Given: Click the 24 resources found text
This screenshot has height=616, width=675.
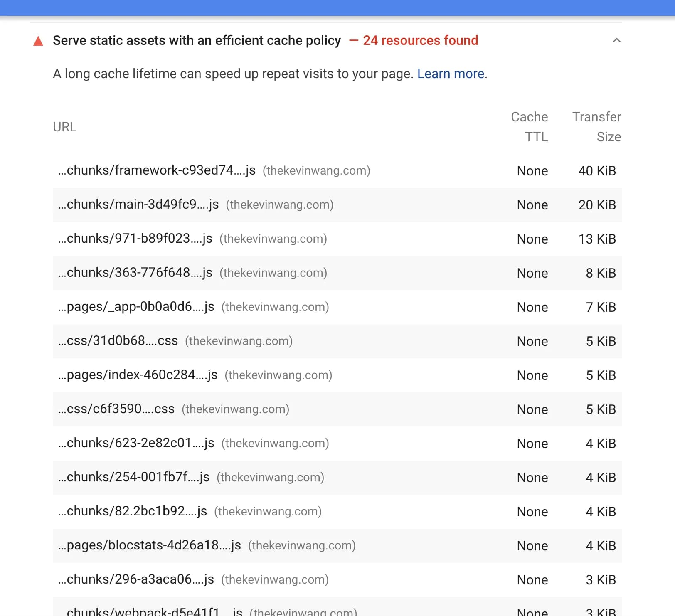Looking at the screenshot, I should click(x=420, y=40).
